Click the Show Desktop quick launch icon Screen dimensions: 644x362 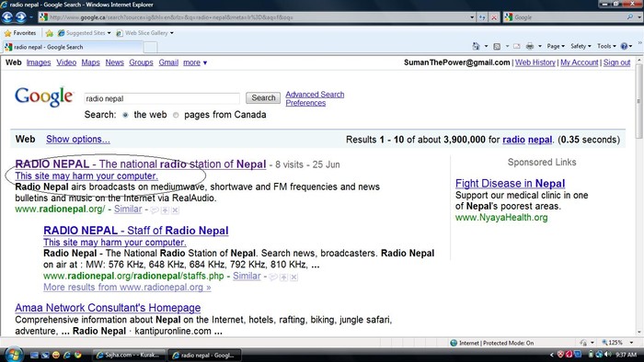[x=35, y=355]
